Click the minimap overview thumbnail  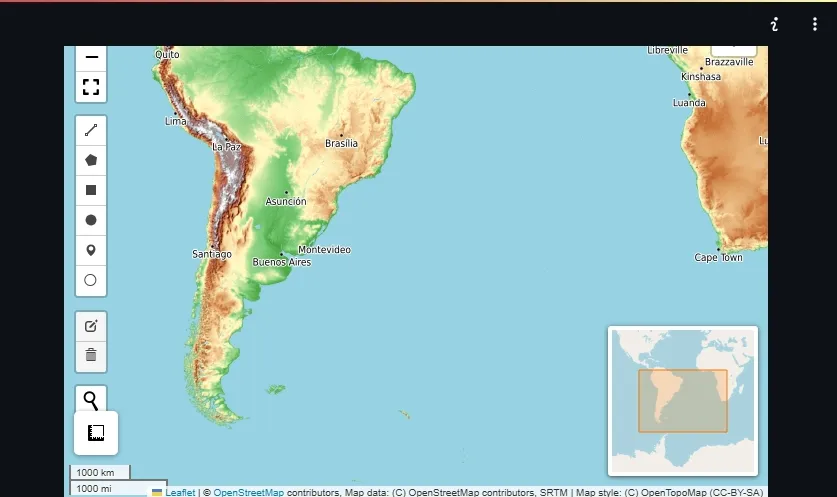point(683,401)
